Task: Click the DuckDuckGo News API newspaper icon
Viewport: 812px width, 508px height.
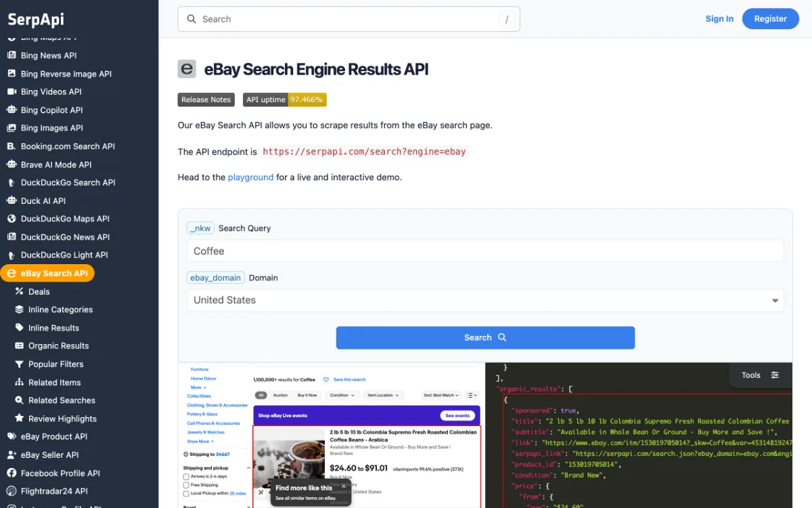Action: coord(12,237)
